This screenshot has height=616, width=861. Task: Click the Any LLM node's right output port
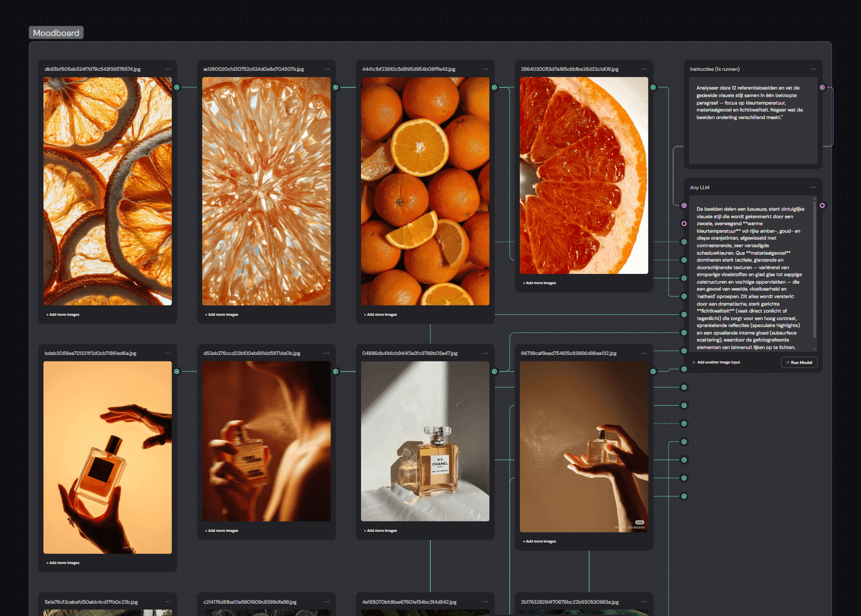(822, 206)
